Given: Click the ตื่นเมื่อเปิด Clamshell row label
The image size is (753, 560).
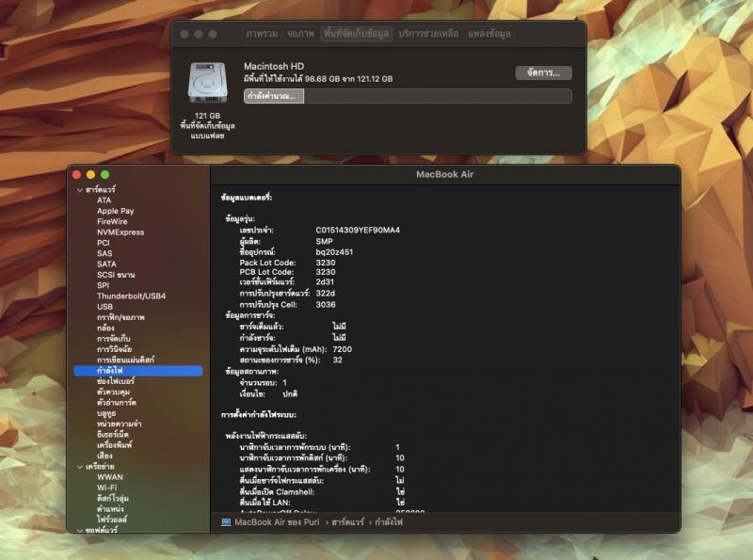Looking at the screenshot, I should 277,492.
